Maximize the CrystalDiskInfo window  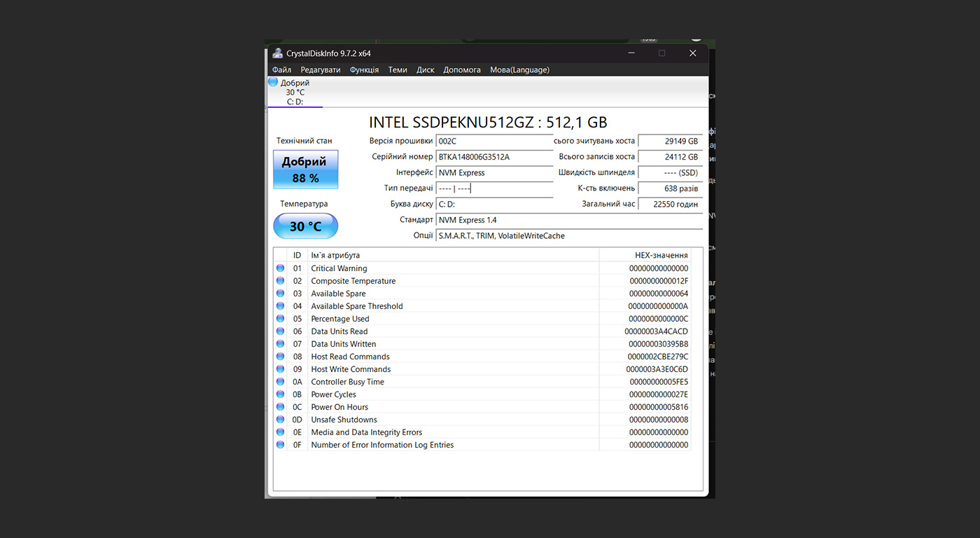click(x=661, y=53)
